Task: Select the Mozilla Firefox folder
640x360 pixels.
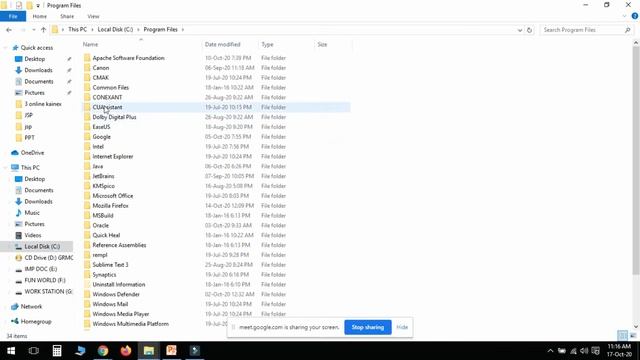Action: 110,206
